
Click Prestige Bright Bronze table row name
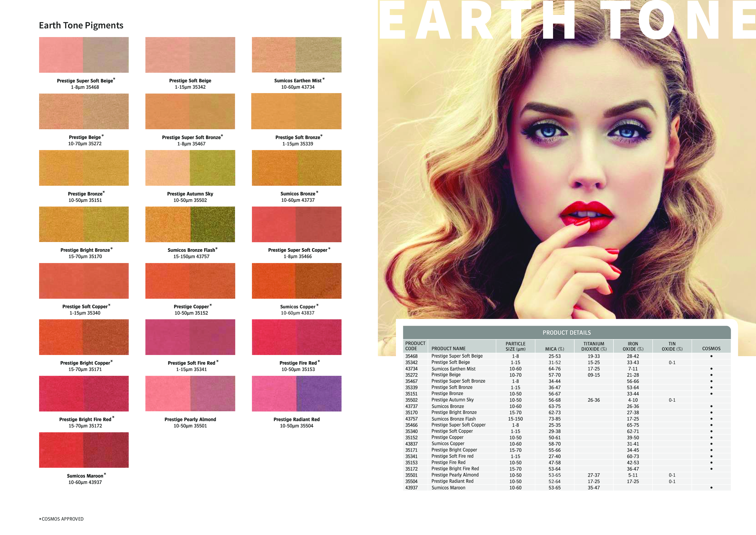(454, 412)
